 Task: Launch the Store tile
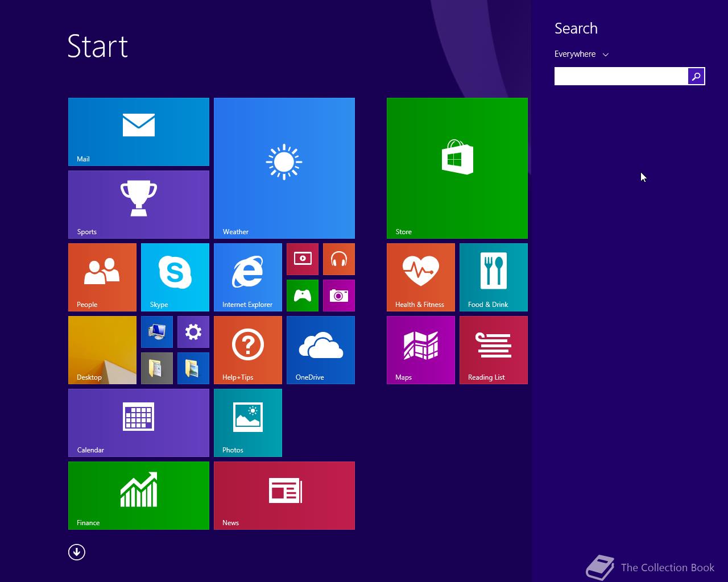(457, 168)
